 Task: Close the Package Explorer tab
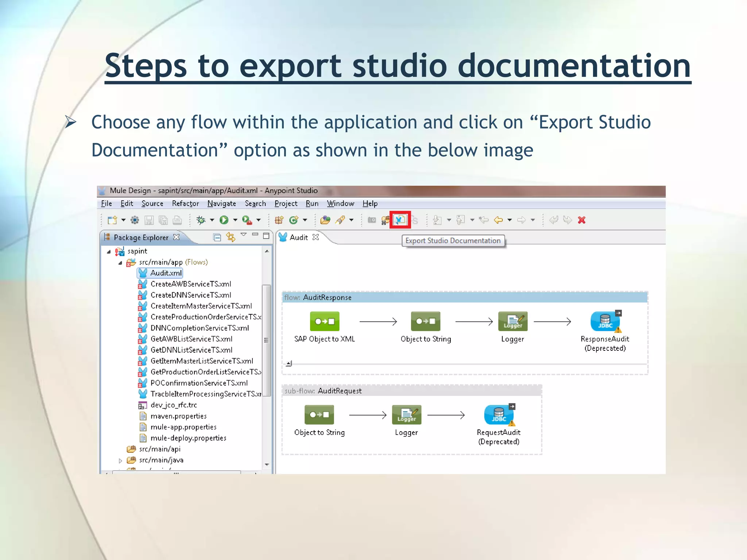pos(177,237)
